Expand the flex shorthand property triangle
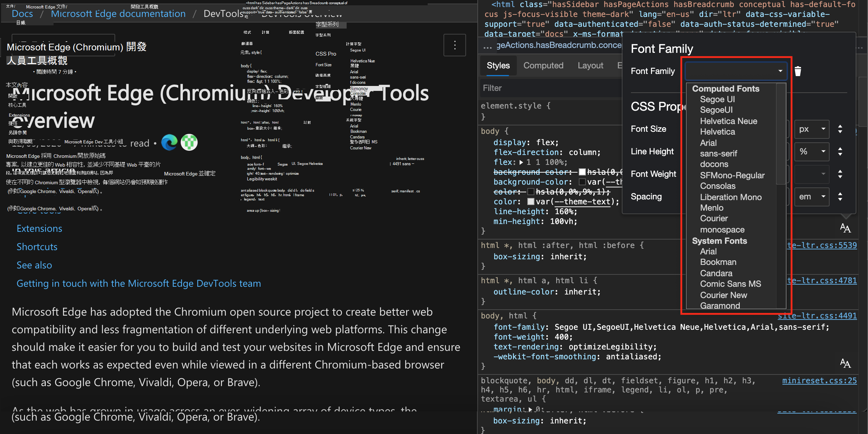Image resolution: width=868 pixels, height=434 pixels. tap(521, 162)
